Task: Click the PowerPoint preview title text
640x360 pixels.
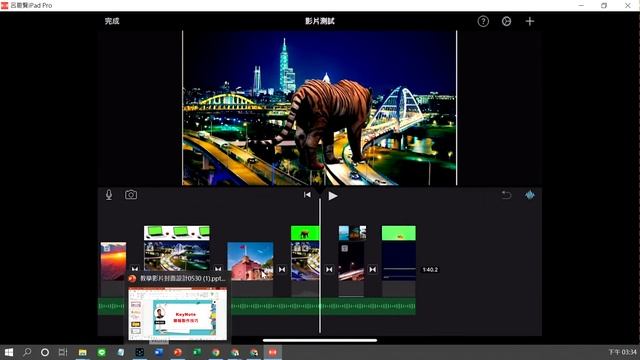Action: [182, 278]
